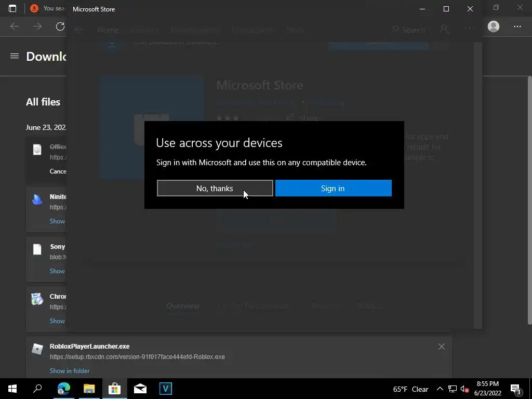Minimize the Microsoft Store window

click(422, 9)
